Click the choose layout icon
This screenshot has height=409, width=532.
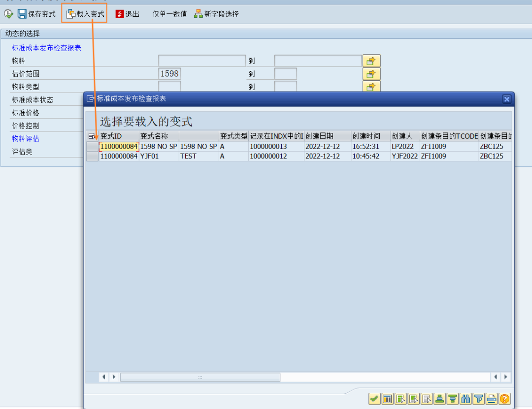pos(387,399)
